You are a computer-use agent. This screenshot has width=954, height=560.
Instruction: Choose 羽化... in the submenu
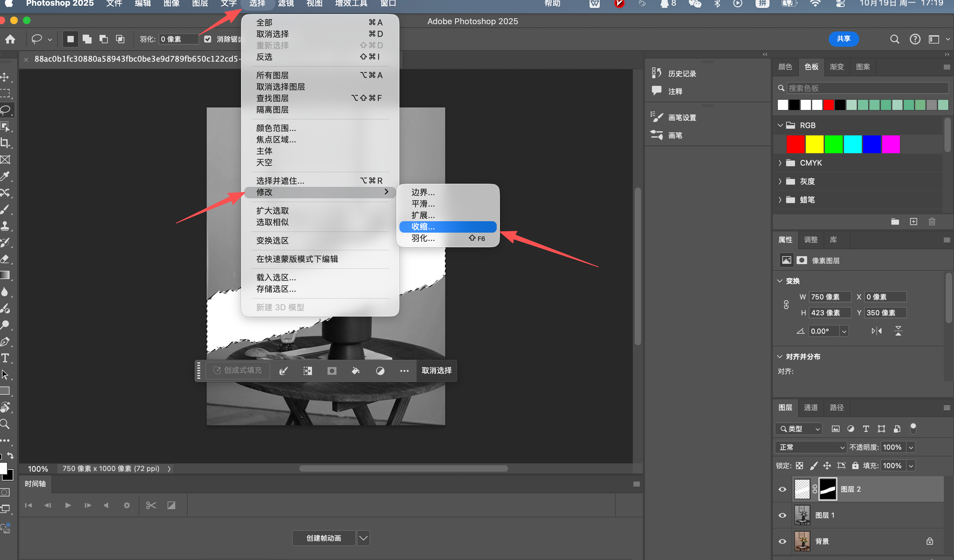coord(448,238)
